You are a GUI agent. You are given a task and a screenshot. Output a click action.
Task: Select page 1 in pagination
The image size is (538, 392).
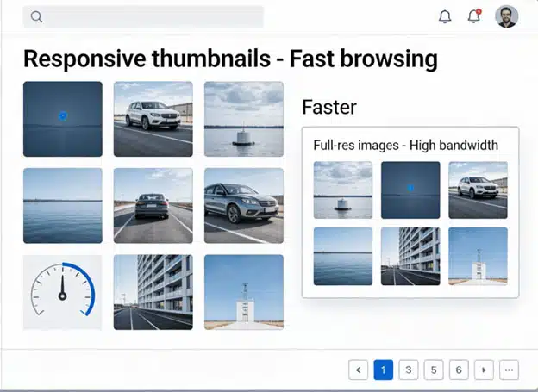point(384,370)
